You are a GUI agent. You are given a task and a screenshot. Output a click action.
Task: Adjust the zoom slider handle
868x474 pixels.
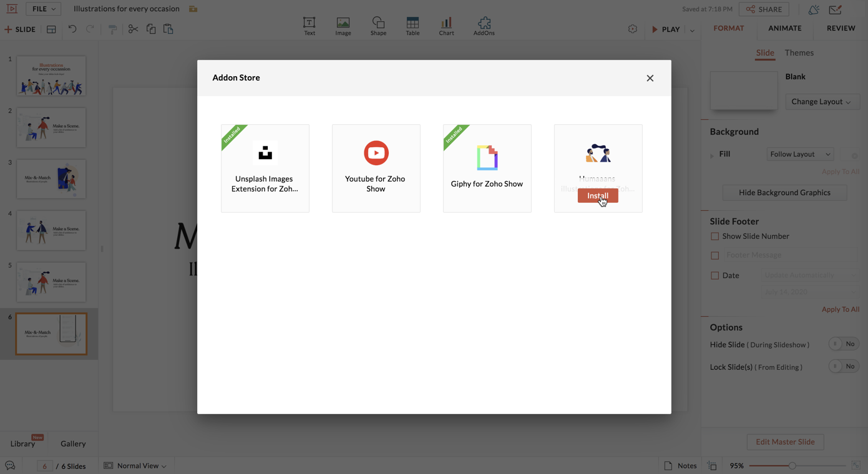(792, 466)
